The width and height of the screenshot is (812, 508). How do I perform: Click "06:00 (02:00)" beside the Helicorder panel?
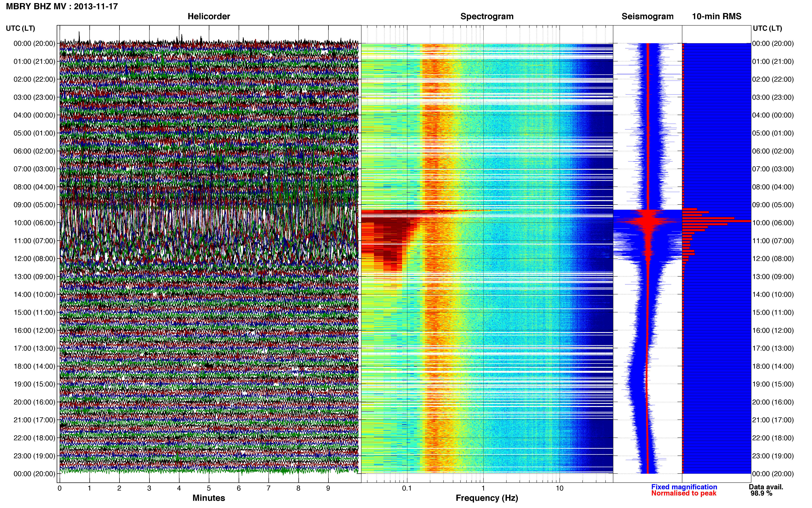coord(34,151)
